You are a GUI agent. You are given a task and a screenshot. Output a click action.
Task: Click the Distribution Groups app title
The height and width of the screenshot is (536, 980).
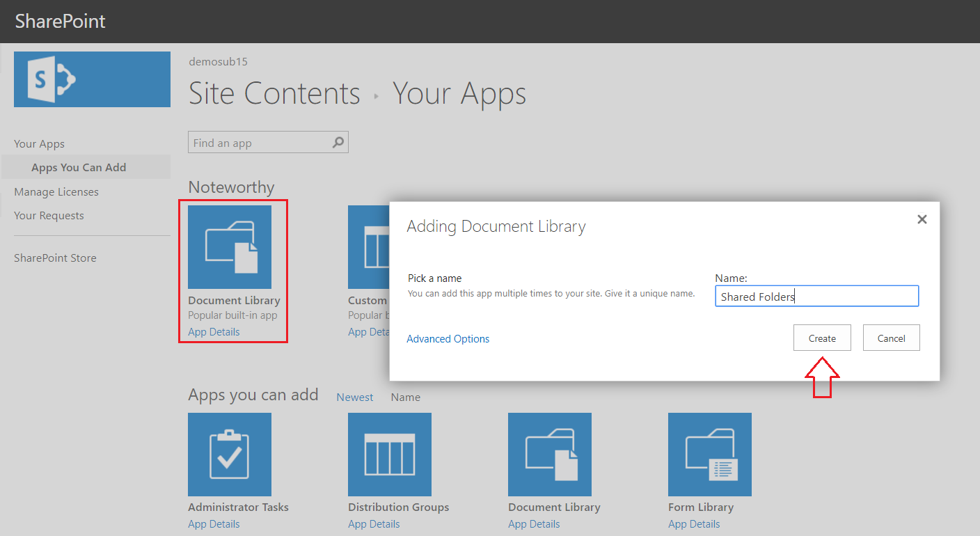coord(399,507)
